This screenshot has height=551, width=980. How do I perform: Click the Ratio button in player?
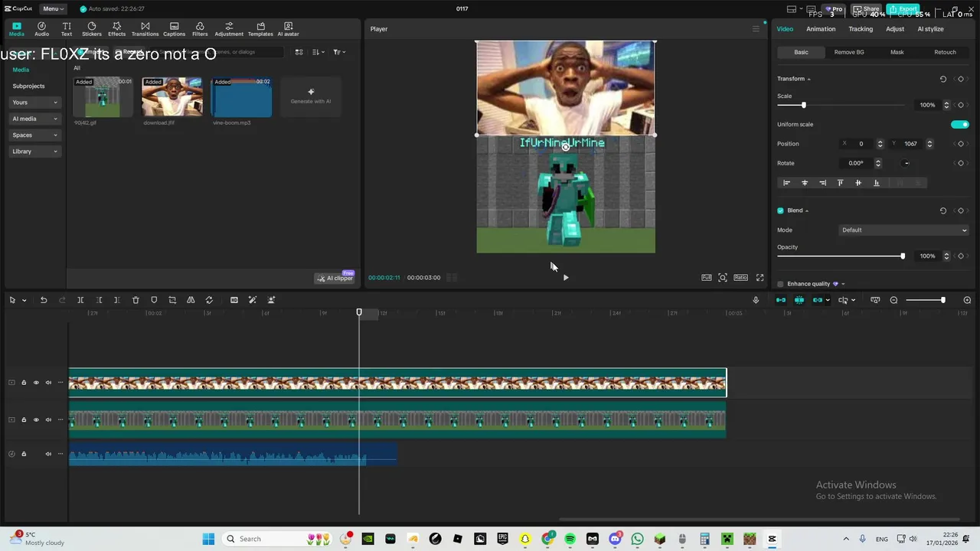click(x=740, y=278)
